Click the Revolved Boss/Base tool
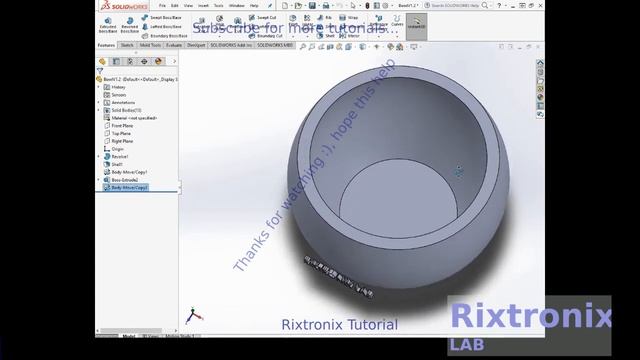The width and height of the screenshot is (640, 360). (x=129, y=25)
